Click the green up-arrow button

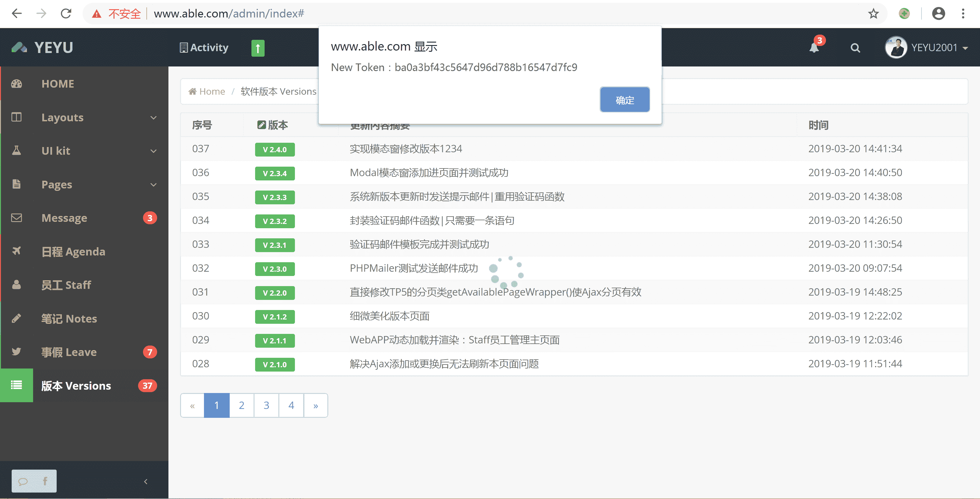(x=258, y=48)
